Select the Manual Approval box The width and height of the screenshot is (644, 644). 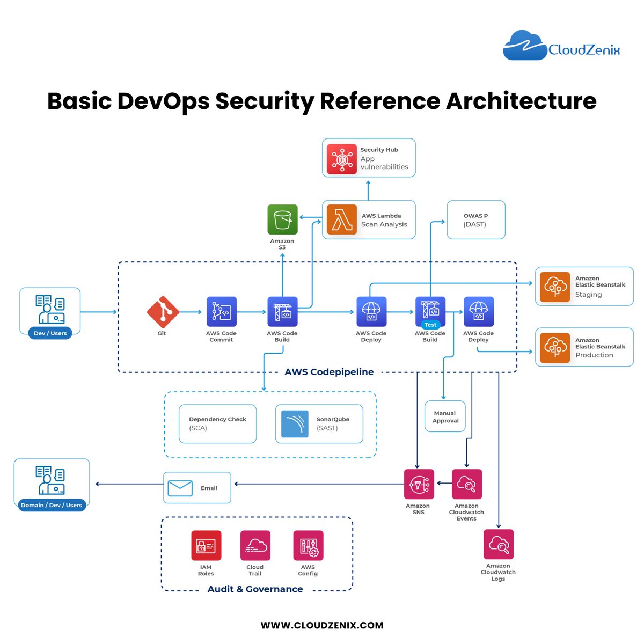pyautogui.click(x=445, y=416)
